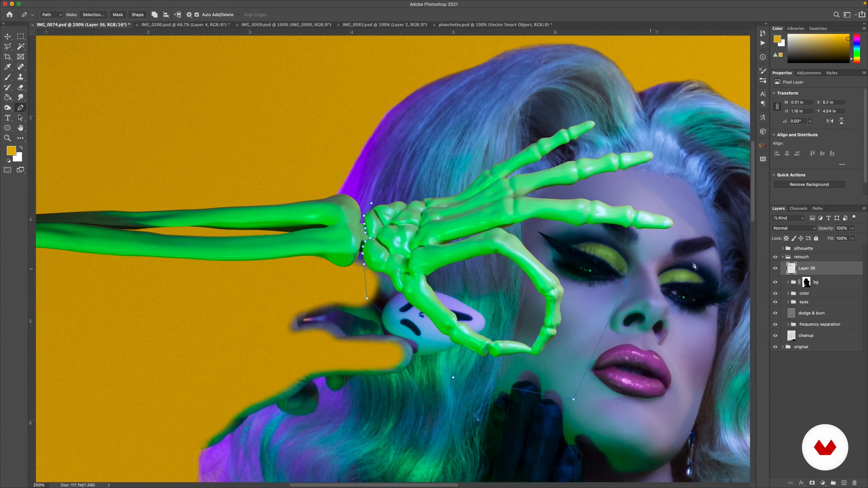Switch to IMG_0280.psd document tab
This screenshot has height=488, width=868.
[185, 25]
